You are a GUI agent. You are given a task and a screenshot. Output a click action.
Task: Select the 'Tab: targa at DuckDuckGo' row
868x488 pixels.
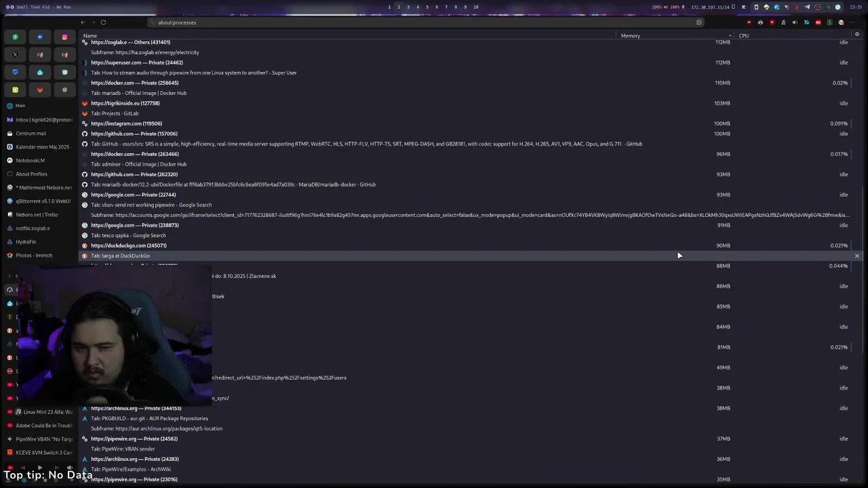pos(470,256)
